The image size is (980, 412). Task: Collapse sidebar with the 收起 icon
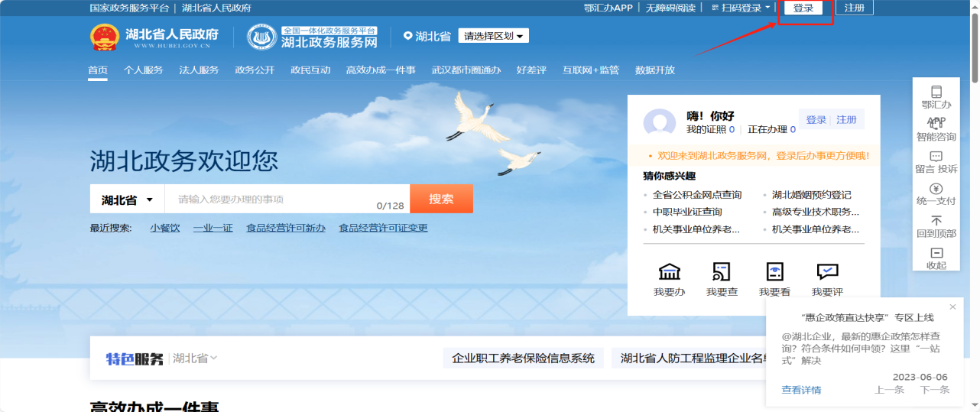936,253
